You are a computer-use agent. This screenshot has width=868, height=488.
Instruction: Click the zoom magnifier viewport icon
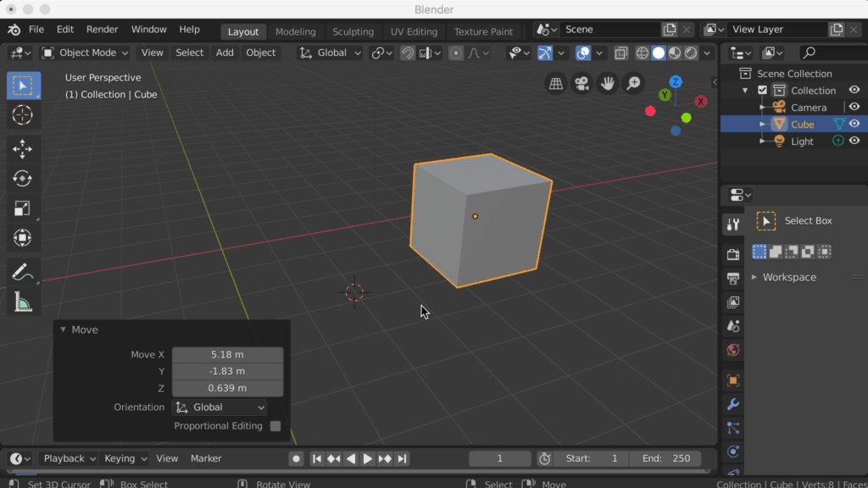point(633,83)
